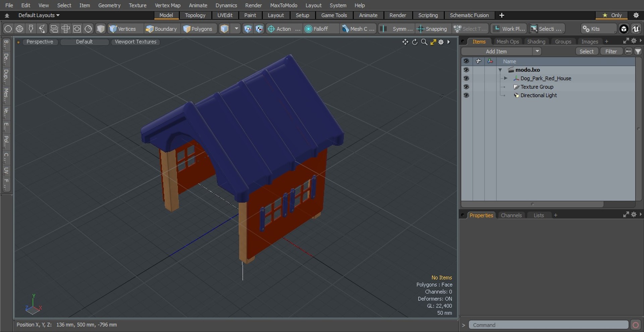Open viewport settings gear icon
Image resolution: width=644 pixels, height=332 pixels.
click(x=441, y=42)
